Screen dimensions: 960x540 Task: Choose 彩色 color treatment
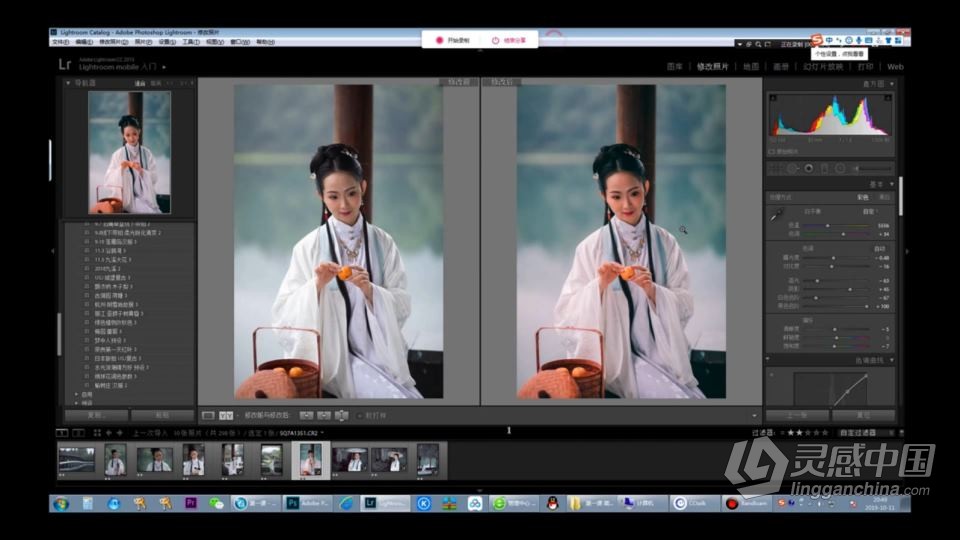click(863, 198)
